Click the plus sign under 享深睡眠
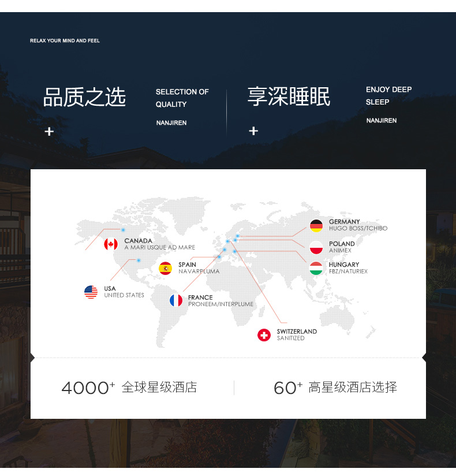Image resolution: width=456 pixels, height=476 pixels. tap(253, 131)
